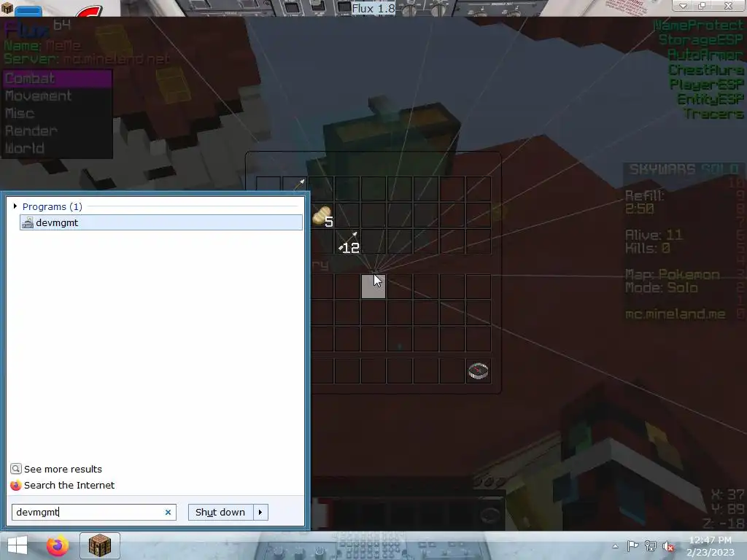Click the 'Refill:' scoreboard label
This screenshot has height=560, width=747.
(644, 195)
